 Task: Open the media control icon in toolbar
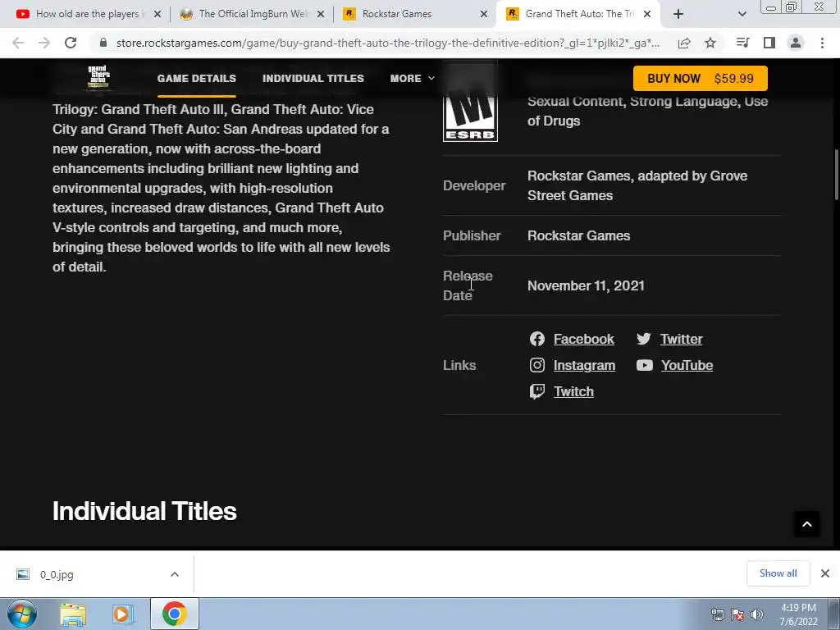[742, 43]
